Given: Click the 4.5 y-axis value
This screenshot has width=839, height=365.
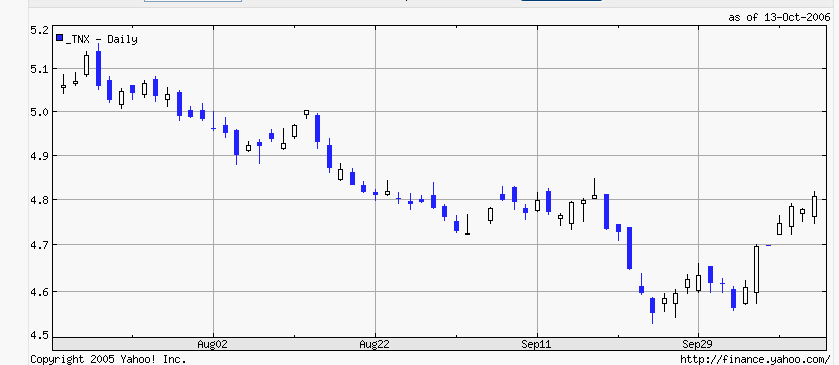Looking at the screenshot, I should tap(40, 336).
